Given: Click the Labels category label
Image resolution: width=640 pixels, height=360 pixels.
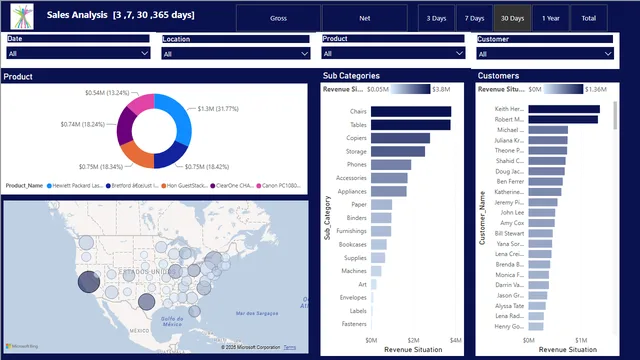Looking at the screenshot, I should pos(358,311).
